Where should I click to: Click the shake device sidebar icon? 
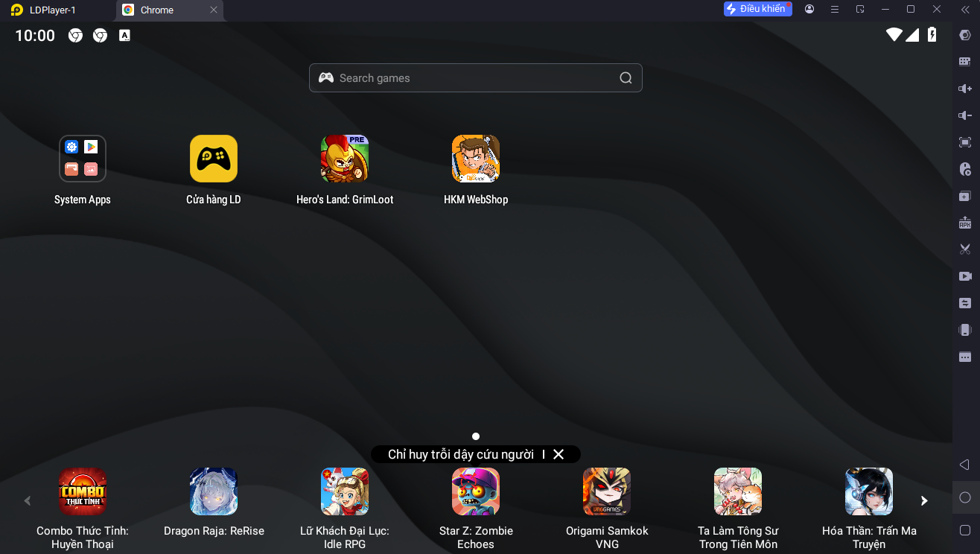click(965, 330)
